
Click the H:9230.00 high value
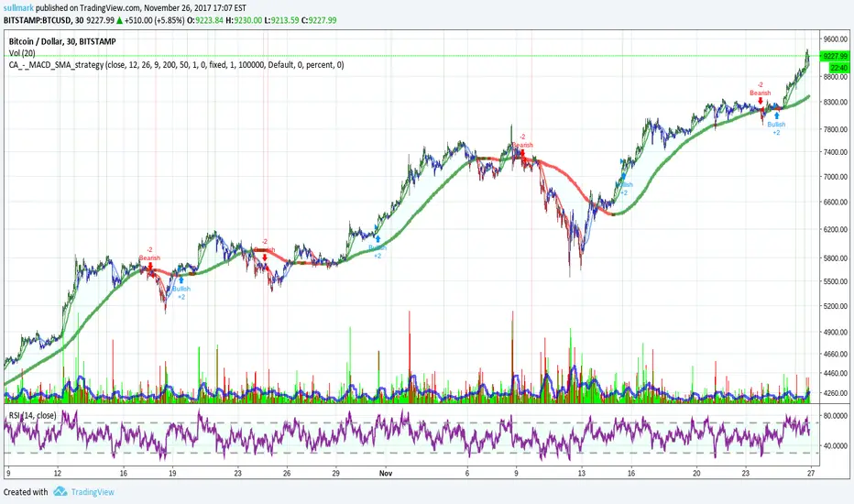pyautogui.click(x=244, y=20)
